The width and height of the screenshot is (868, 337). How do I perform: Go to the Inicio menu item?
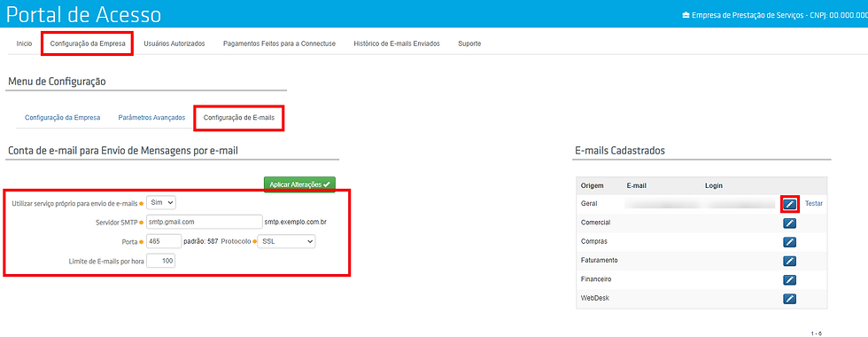(x=25, y=43)
